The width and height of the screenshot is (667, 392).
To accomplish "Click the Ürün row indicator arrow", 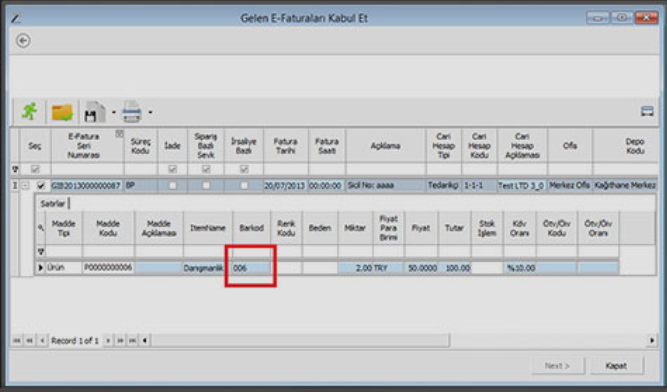I will coord(41,268).
